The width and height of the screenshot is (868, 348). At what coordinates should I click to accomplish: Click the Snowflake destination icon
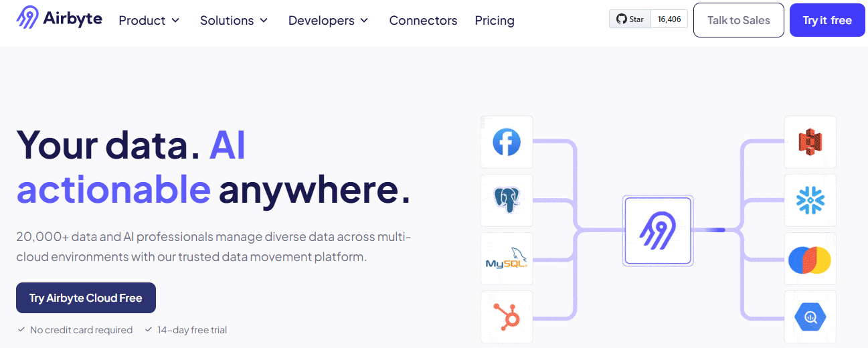click(810, 200)
